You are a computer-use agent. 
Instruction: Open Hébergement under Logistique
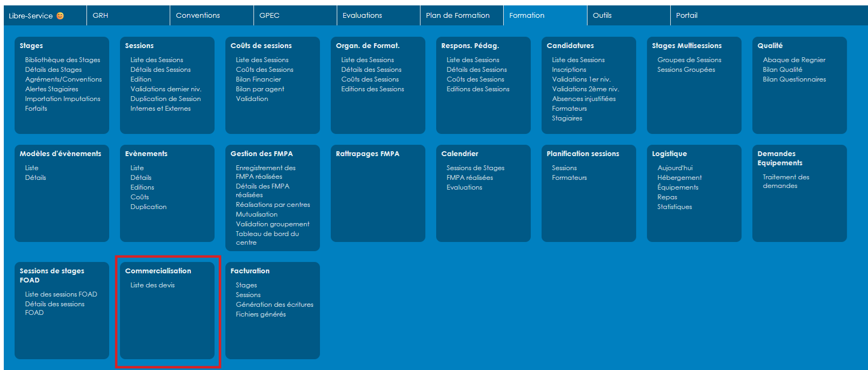[x=679, y=178]
